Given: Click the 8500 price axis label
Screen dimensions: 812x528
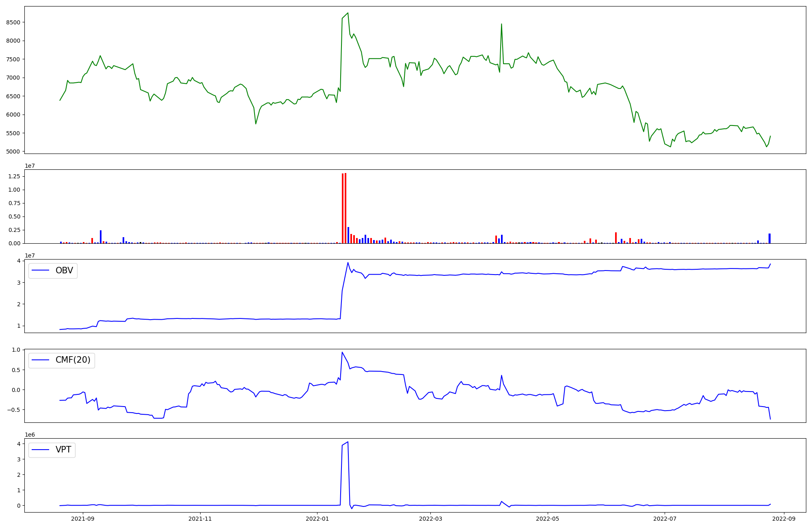Looking at the screenshot, I should (x=13, y=22).
